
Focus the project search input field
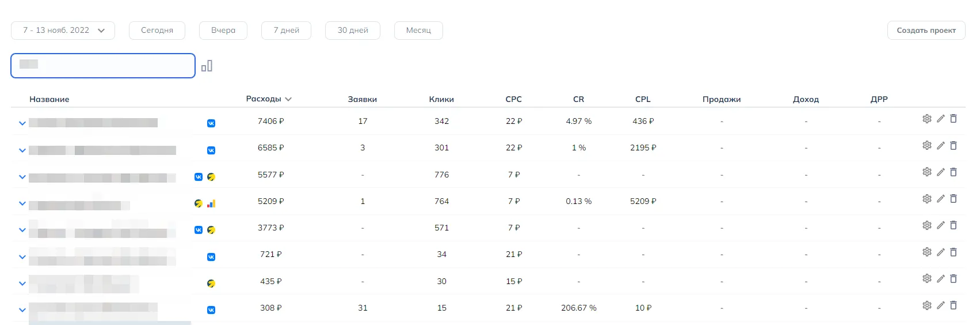(103, 66)
